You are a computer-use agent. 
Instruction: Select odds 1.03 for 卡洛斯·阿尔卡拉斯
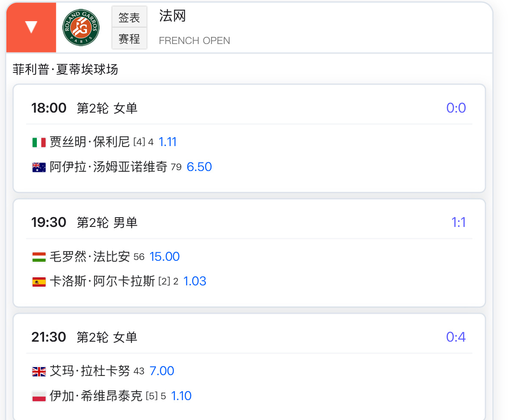(194, 281)
